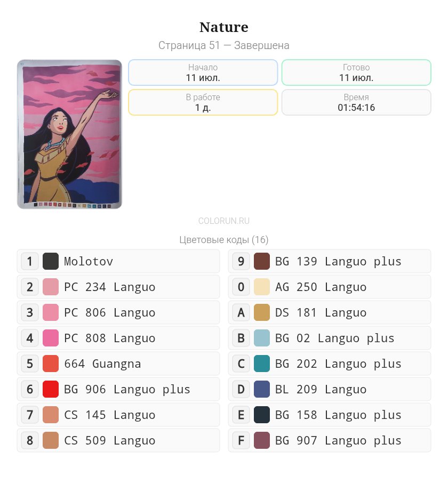Select the CS 509 Languo row label

110,440
